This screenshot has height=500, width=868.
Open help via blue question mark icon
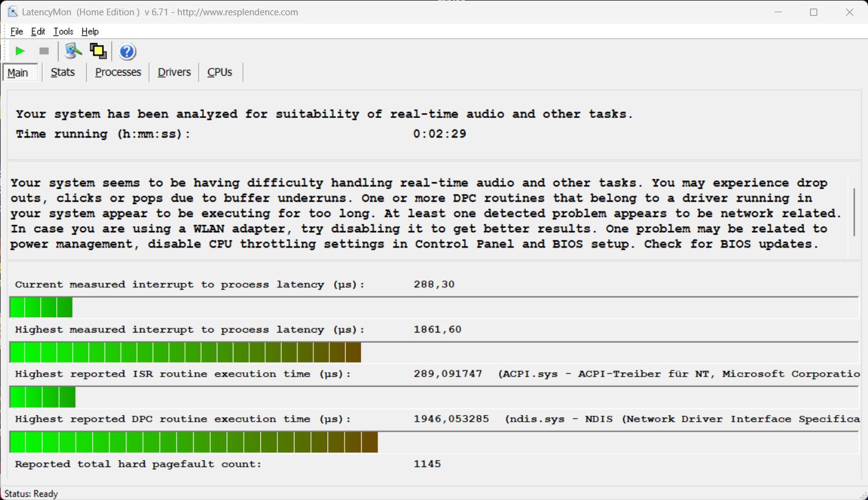pyautogui.click(x=127, y=51)
